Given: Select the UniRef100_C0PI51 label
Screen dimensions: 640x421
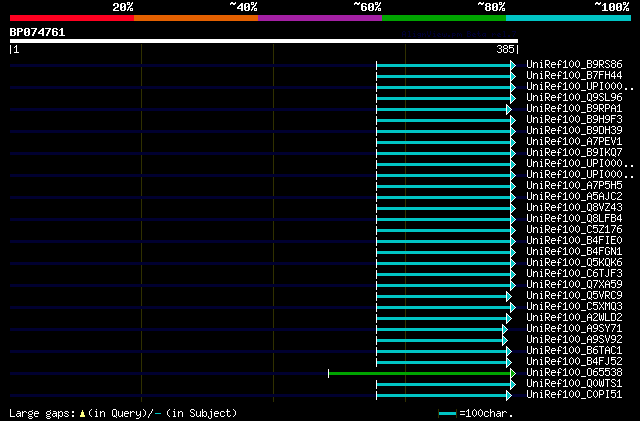Looking at the screenshot, I should (x=574, y=395).
